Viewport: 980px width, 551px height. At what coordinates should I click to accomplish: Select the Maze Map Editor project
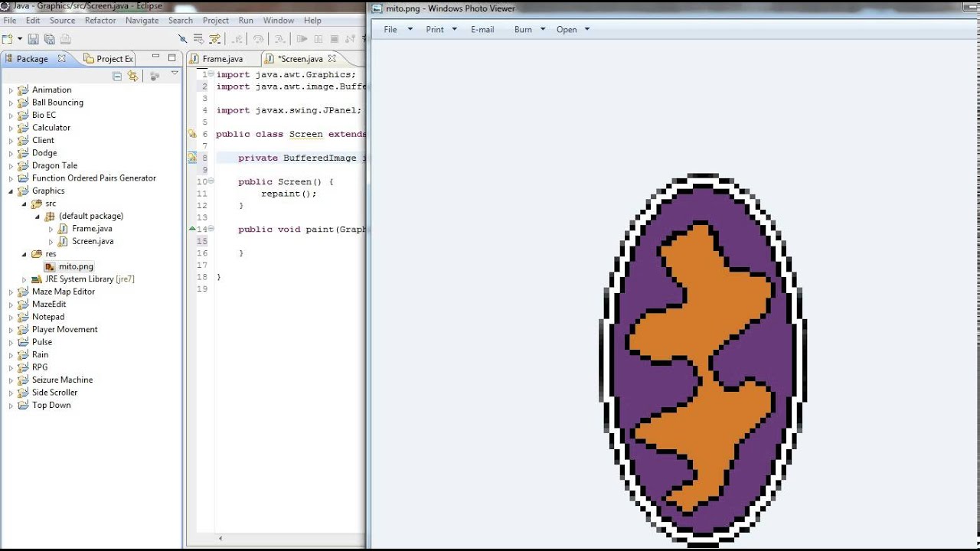(64, 292)
